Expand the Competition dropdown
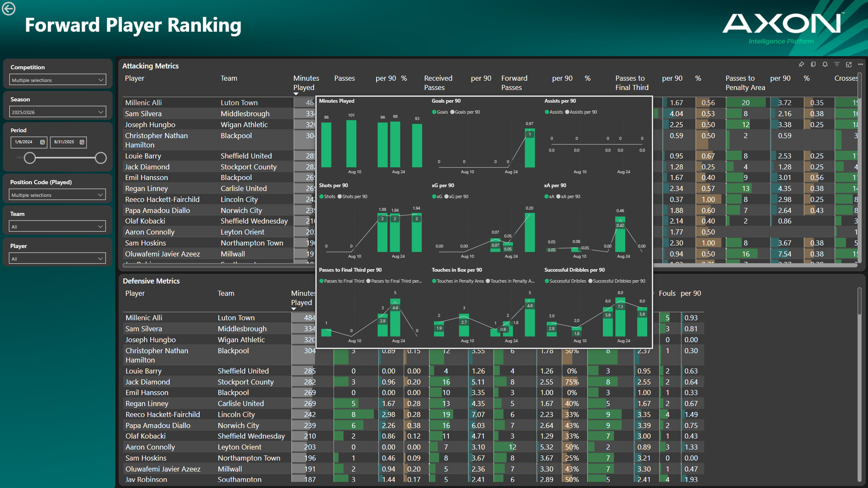868x488 pixels. [x=57, y=80]
